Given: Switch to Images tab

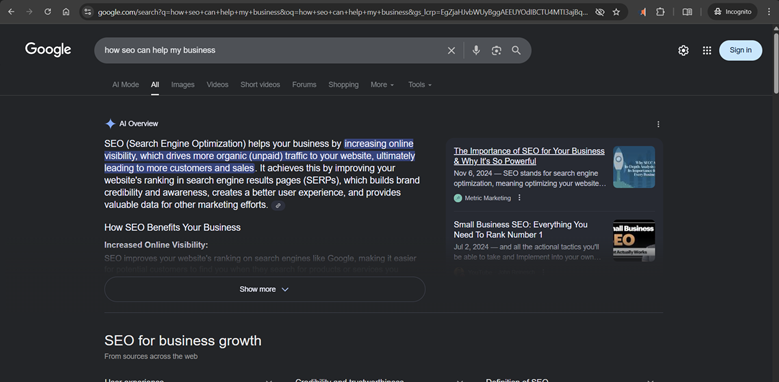Looking at the screenshot, I should tap(183, 84).
